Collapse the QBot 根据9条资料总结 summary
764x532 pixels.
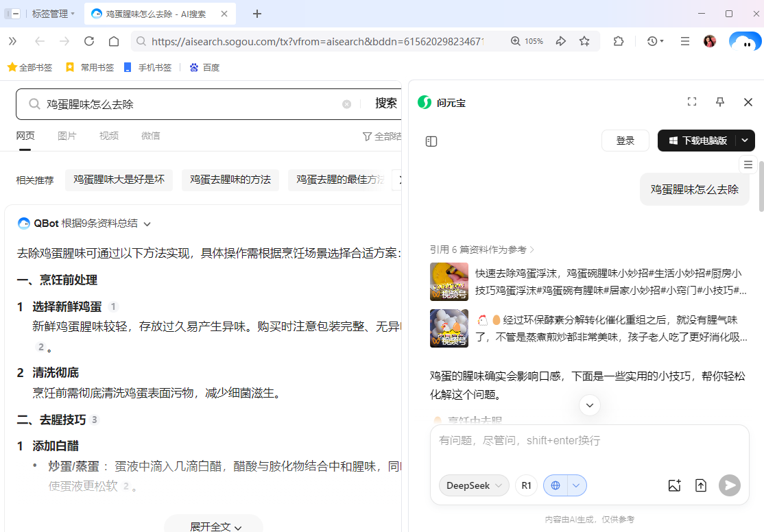pos(147,223)
